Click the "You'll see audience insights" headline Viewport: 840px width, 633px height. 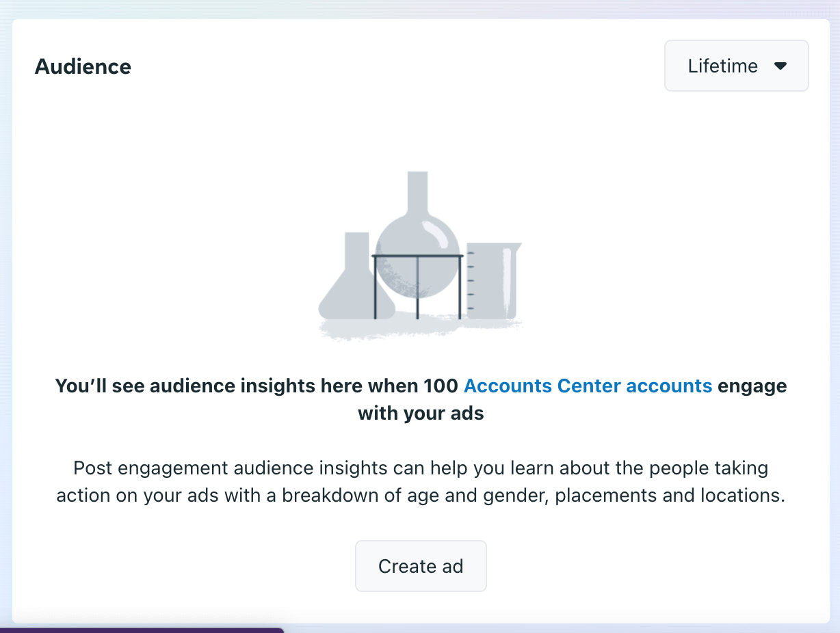click(257, 386)
